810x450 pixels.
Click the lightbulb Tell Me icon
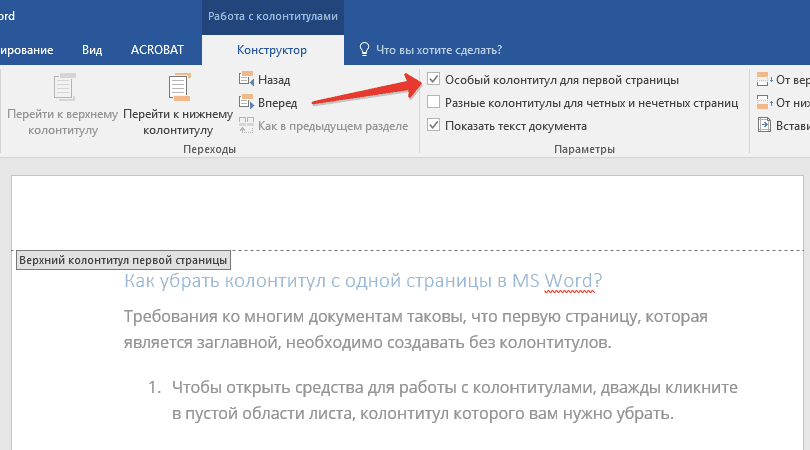pyautogui.click(x=365, y=49)
